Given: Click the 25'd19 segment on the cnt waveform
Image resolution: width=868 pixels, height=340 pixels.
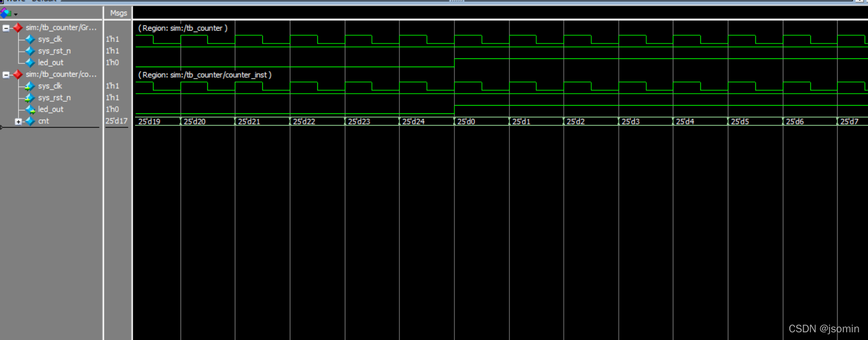Looking at the screenshot, I should (x=157, y=121).
